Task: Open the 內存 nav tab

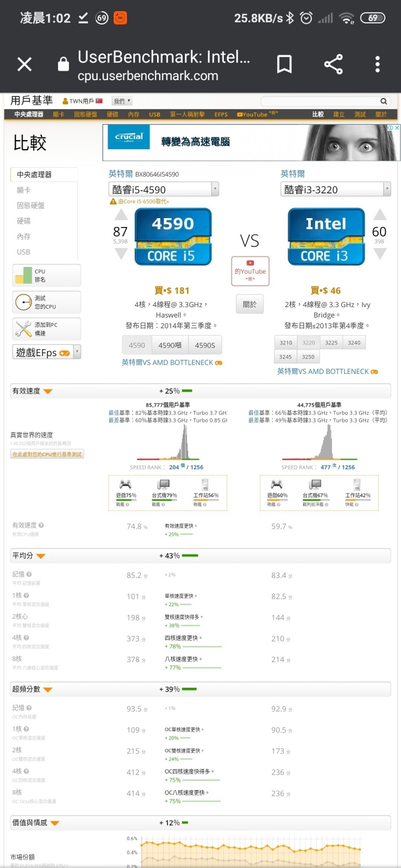Action: click(134, 114)
